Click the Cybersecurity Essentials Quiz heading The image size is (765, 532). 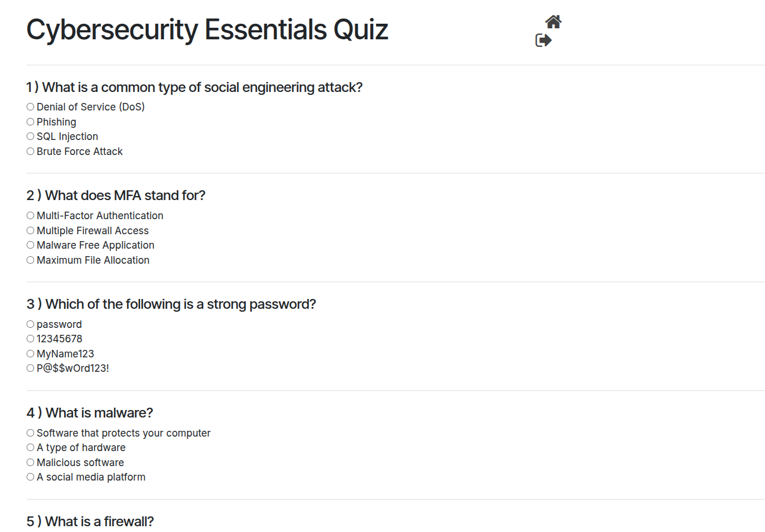click(207, 30)
